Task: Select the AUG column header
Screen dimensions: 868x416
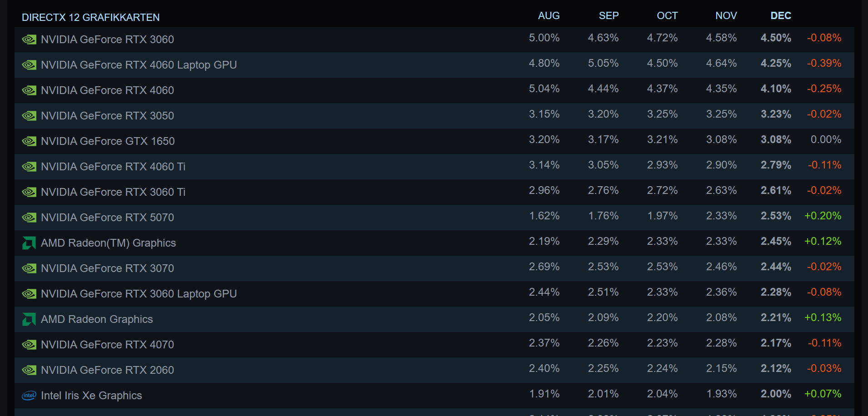Action: click(x=549, y=15)
